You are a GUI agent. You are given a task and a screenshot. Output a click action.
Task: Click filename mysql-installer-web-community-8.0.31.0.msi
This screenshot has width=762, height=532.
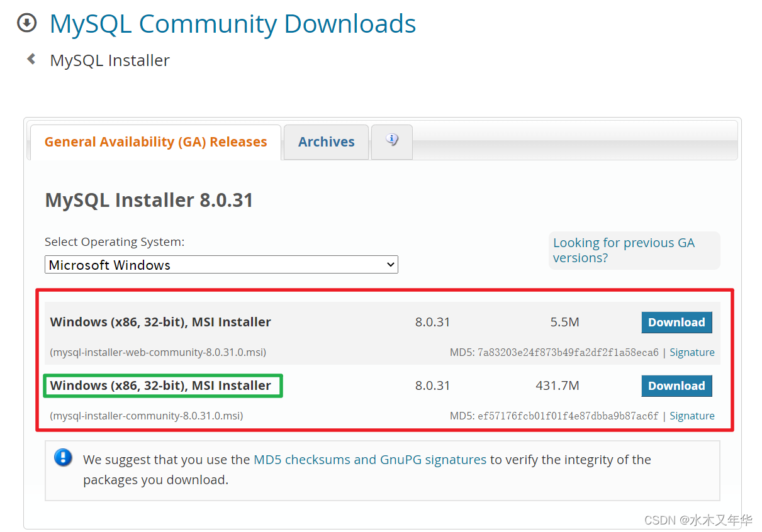tap(158, 352)
